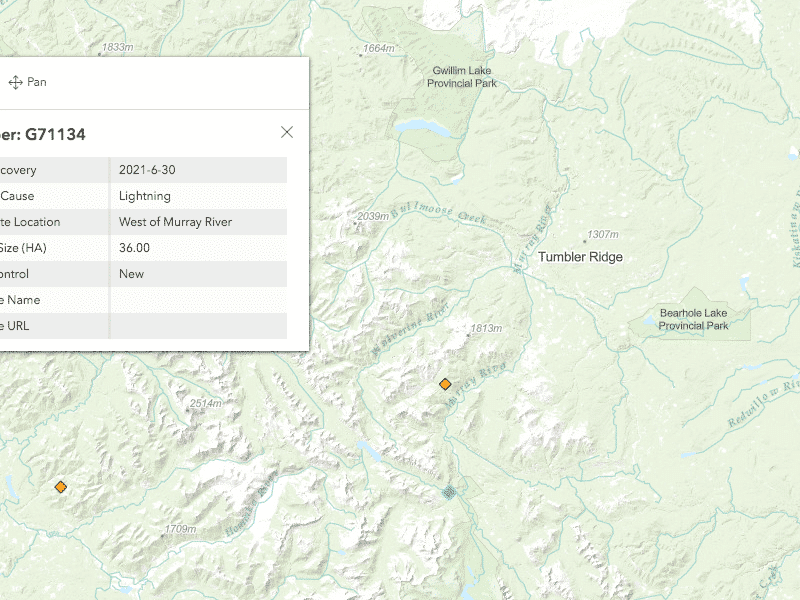
Task: Click the orange fire marker near Murray River
Action: click(445, 384)
